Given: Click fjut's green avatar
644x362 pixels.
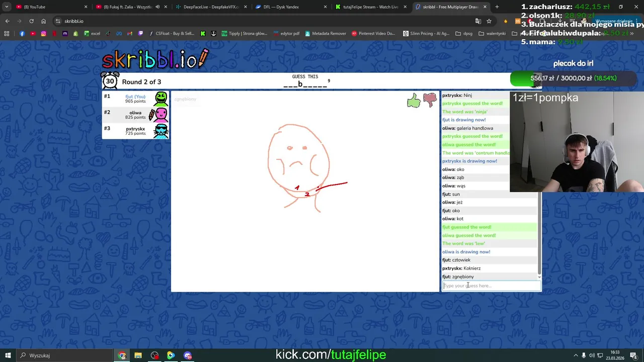Looking at the screenshot, I should [x=161, y=99].
